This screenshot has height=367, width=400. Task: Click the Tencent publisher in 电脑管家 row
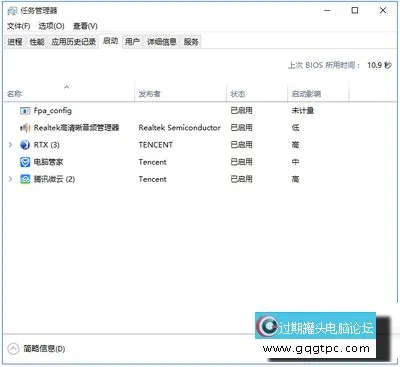coord(152,162)
